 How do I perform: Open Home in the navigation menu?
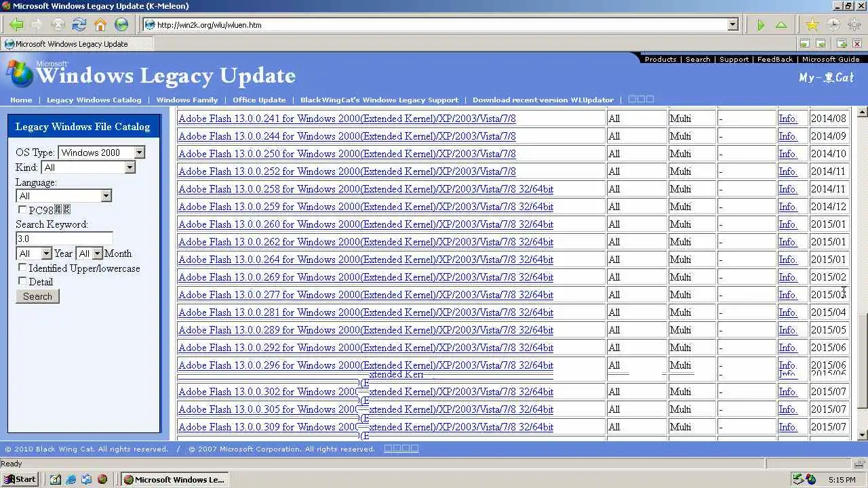(x=21, y=100)
